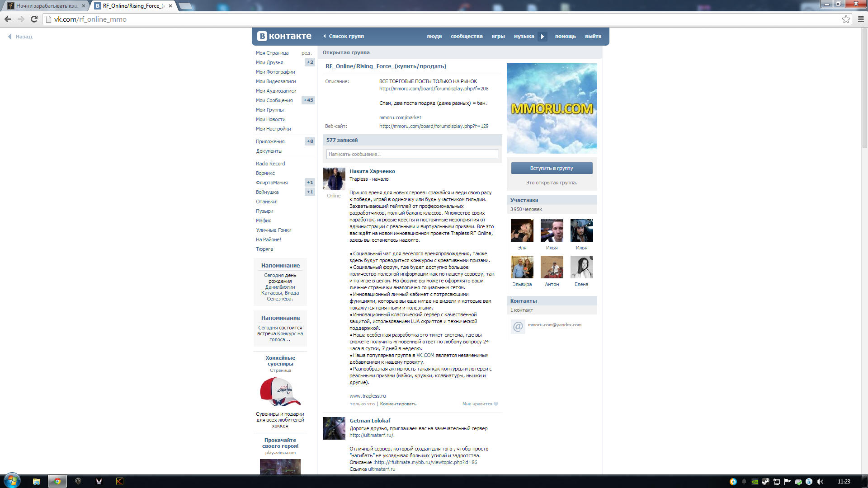Click the page vertical scrollbar
Image resolution: width=868 pixels, height=488 pixels.
pyautogui.click(x=864, y=89)
